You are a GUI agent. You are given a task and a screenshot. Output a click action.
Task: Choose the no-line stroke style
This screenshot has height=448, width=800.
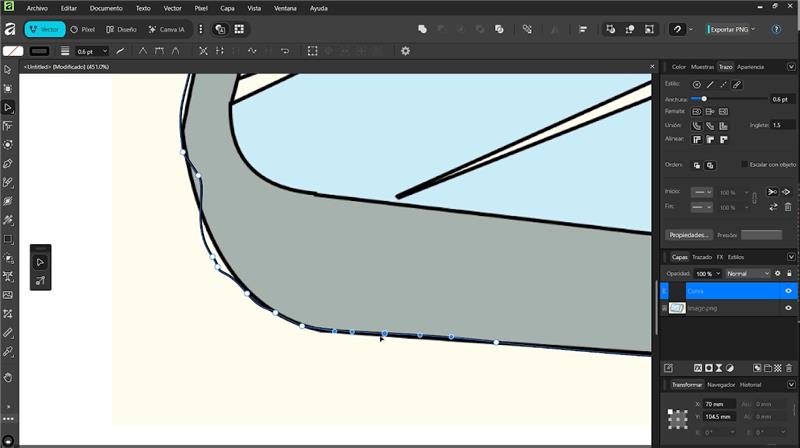click(x=696, y=85)
